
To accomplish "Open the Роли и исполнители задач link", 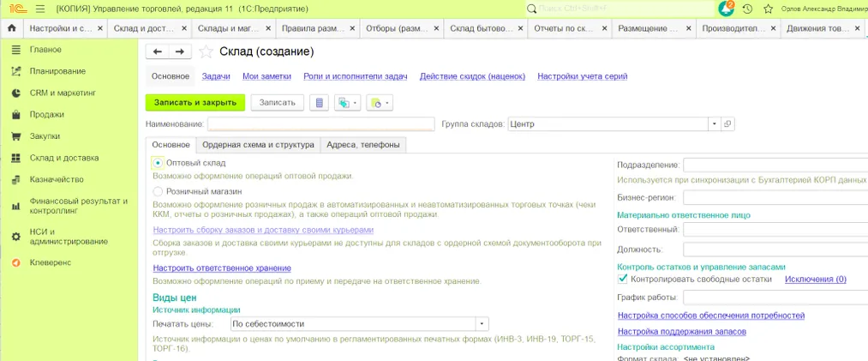I will 356,76.
